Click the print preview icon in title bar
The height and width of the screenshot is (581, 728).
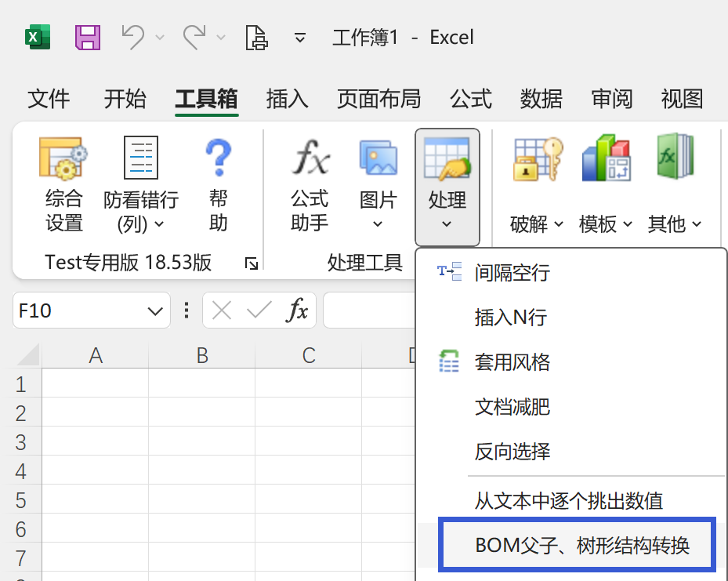click(x=257, y=37)
